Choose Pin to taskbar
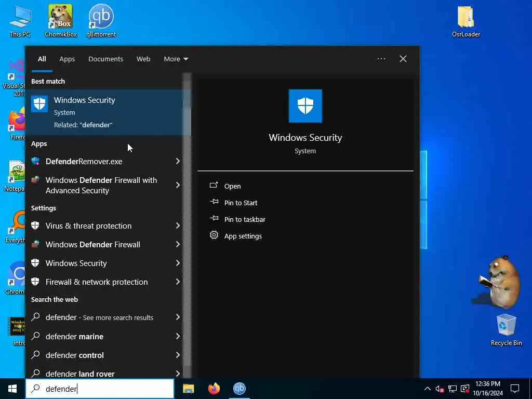This screenshot has width=532, height=399. click(x=237, y=219)
